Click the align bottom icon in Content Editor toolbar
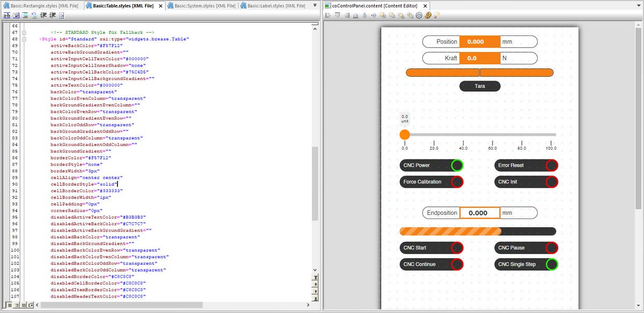This screenshot has width=644, height=313. click(355, 15)
